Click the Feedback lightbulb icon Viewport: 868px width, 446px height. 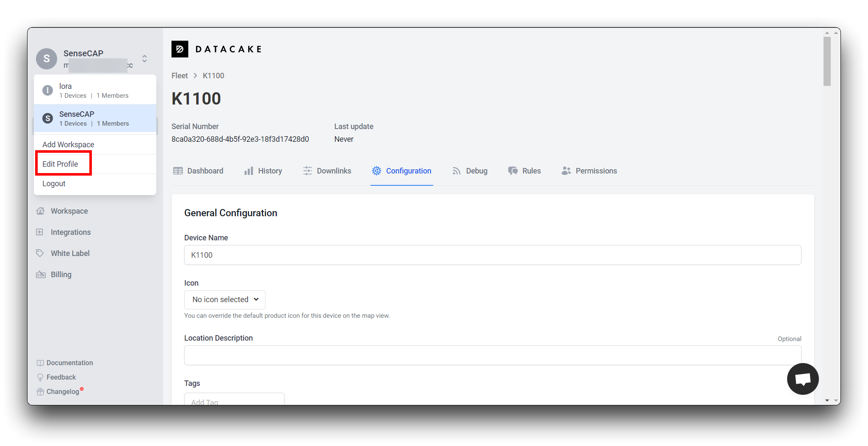tap(40, 377)
